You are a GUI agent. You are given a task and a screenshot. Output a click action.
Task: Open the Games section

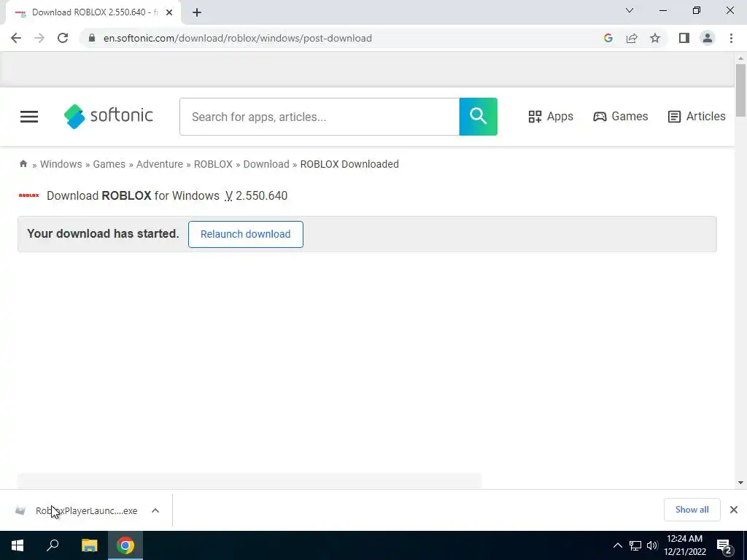click(x=620, y=116)
